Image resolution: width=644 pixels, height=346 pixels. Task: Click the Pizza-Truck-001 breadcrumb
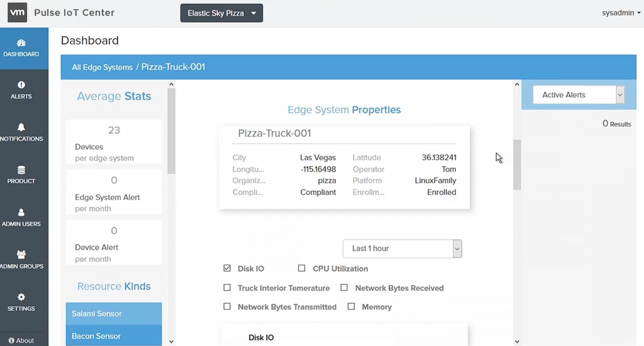[x=173, y=67]
